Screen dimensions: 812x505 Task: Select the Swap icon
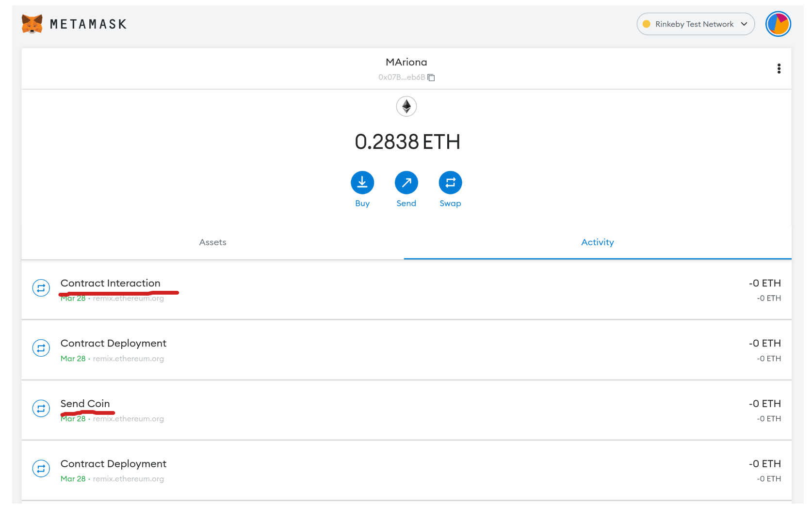(x=450, y=183)
